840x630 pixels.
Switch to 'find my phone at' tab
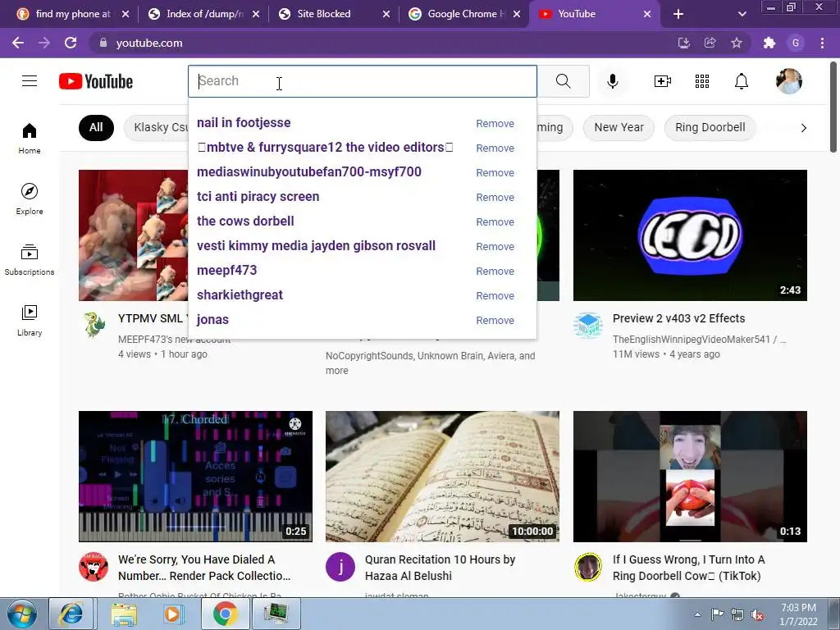click(73, 14)
